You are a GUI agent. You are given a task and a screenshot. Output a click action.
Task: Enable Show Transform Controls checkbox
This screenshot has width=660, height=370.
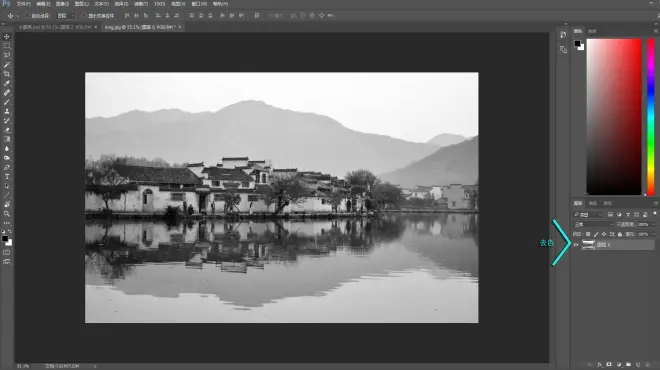(83, 16)
